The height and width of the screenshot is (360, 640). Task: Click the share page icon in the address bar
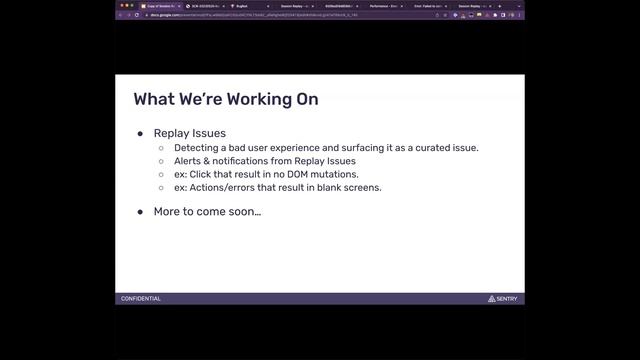click(437, 15)
